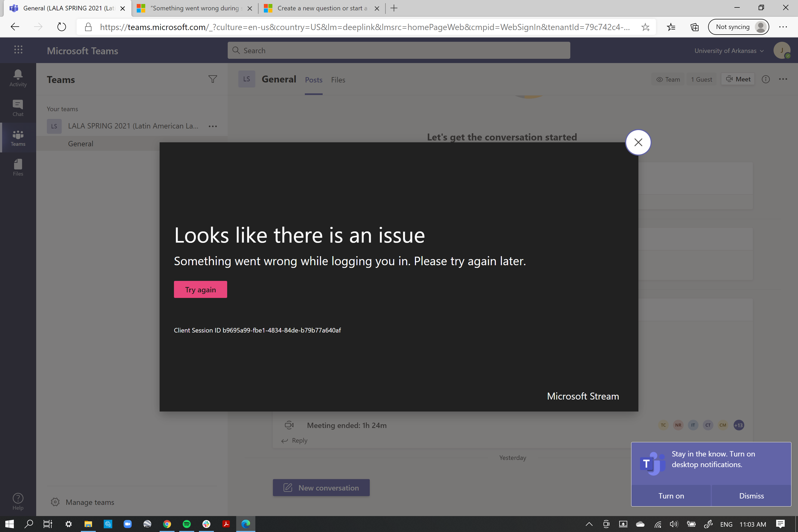The width and height of the screenshot is (798, 532).
Task: Open Slack from taskbar
Action: click(x=206, y=524)
